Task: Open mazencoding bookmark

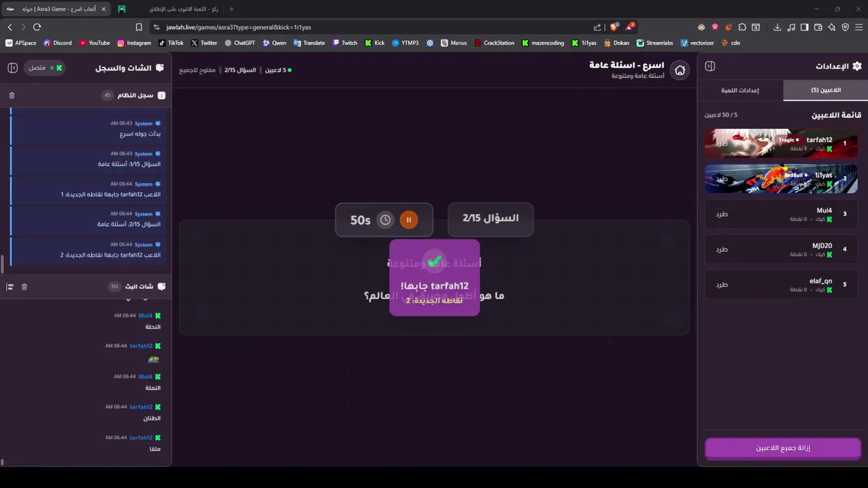Action: [543, 43]
